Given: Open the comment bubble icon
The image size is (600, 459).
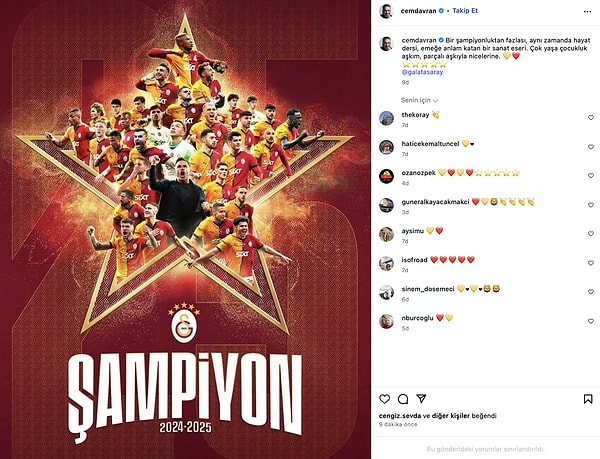Looking at the screenshot, I should (403, 399).
